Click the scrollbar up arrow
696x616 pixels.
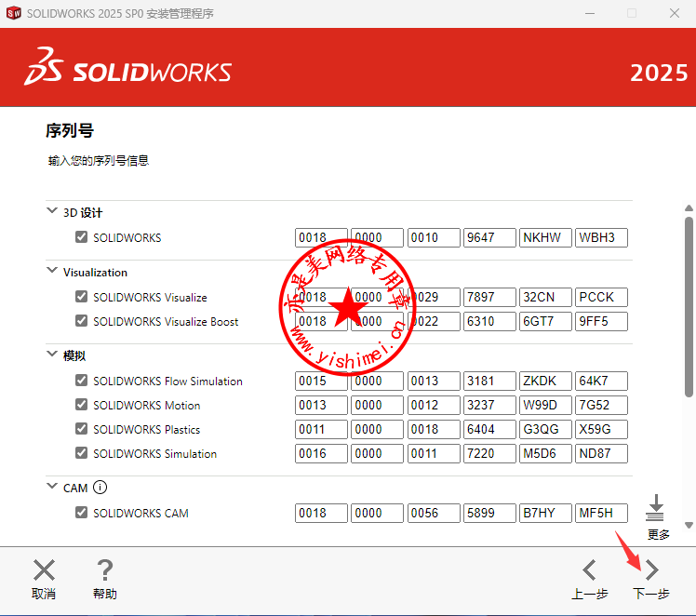tap(689, 208)
